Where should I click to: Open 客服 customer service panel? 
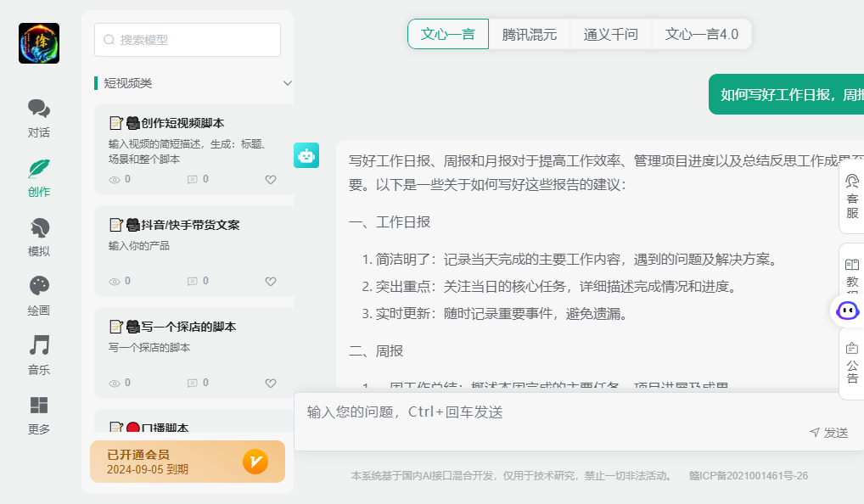[851, 197]
